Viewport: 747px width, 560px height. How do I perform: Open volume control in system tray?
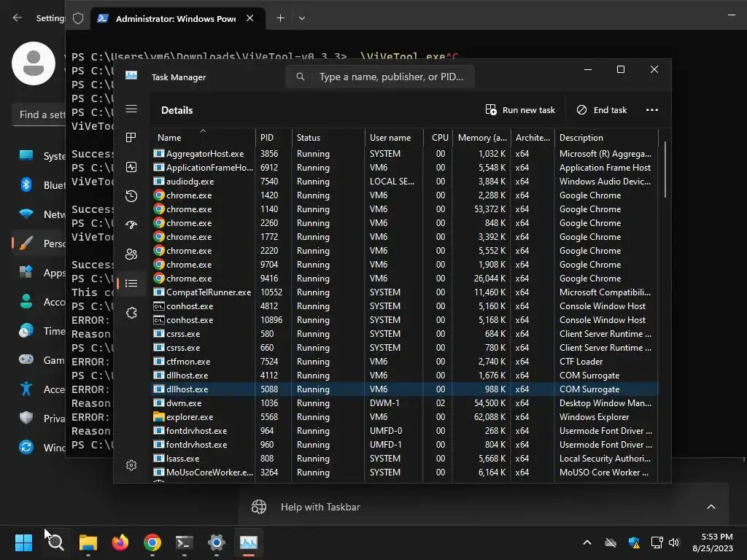tap(673, 542)
